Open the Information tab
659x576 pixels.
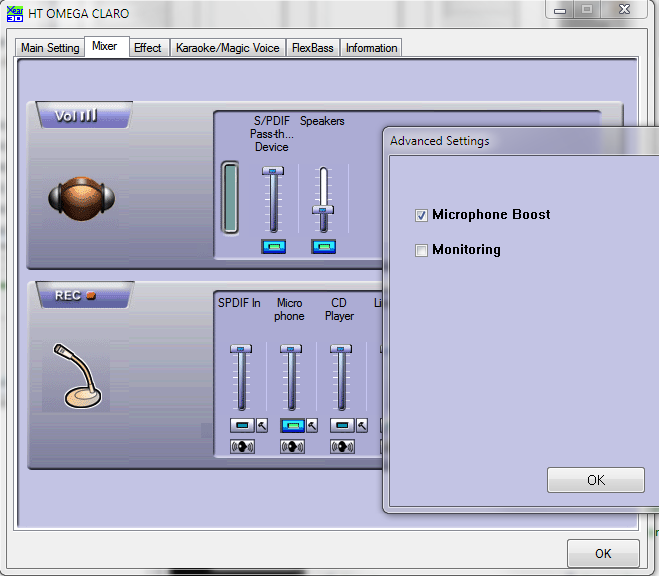(x=372, y=48)
